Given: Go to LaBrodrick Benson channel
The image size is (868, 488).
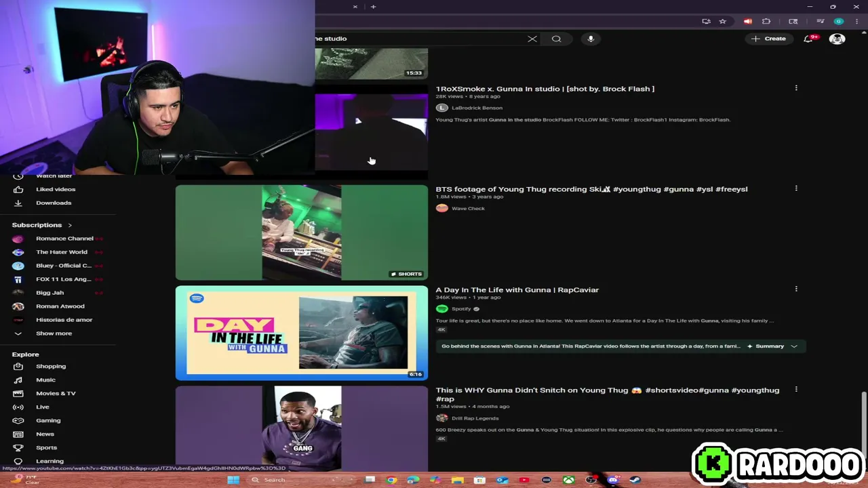Looking at the screenshot, I should [x=477, y=108].
